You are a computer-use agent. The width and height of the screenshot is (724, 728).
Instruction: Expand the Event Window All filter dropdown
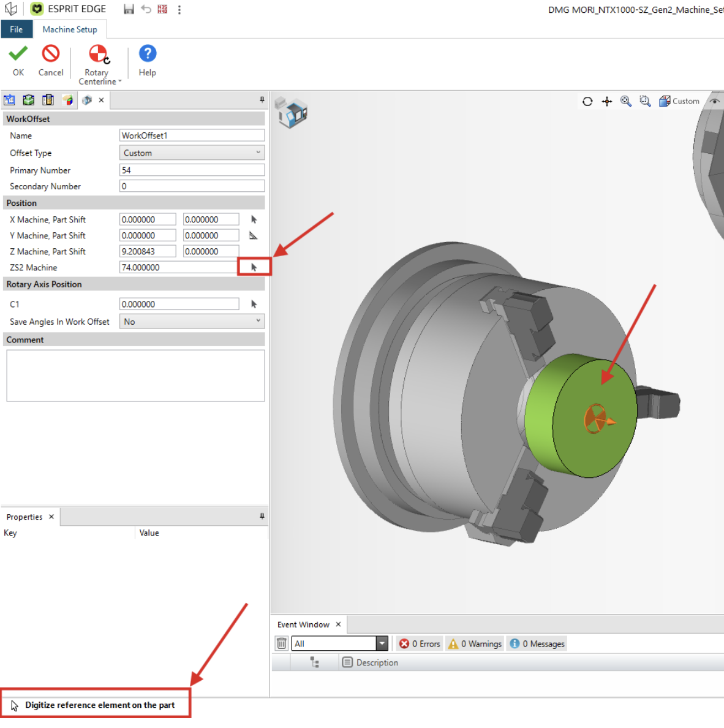[382, 643]
